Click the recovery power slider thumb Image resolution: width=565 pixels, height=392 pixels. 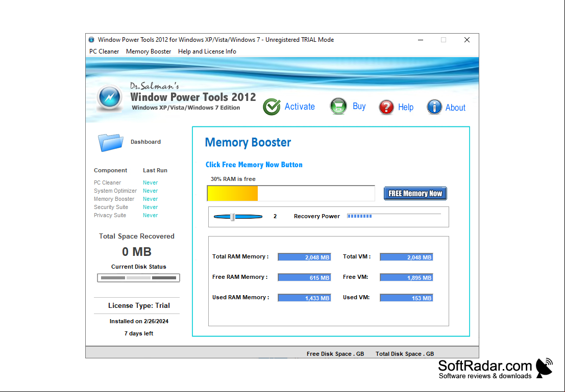[x=233, y=217]
